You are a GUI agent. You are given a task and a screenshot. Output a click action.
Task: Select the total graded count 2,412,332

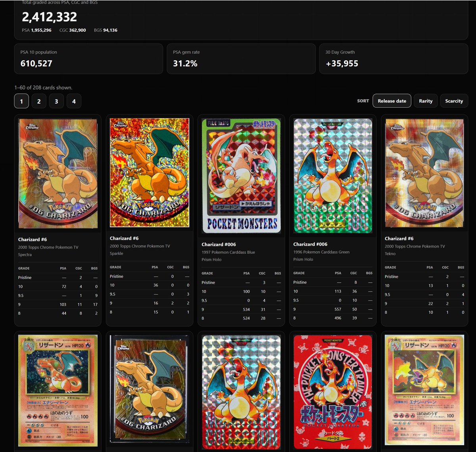click(50, 17)
